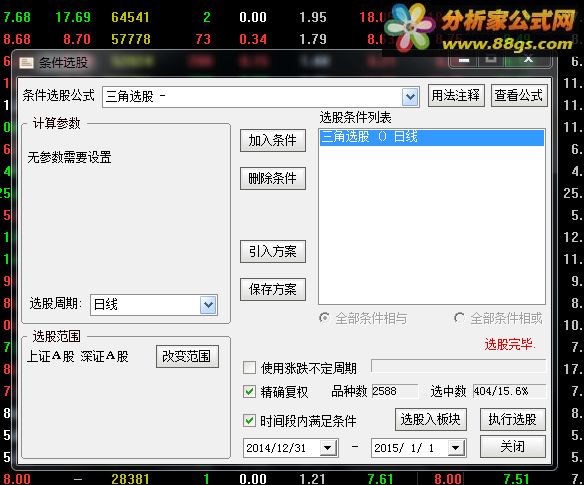The height and width of the screenshot is (485, 584).
Task: Click the 选股入板块 button
Action: coord(431,419)
